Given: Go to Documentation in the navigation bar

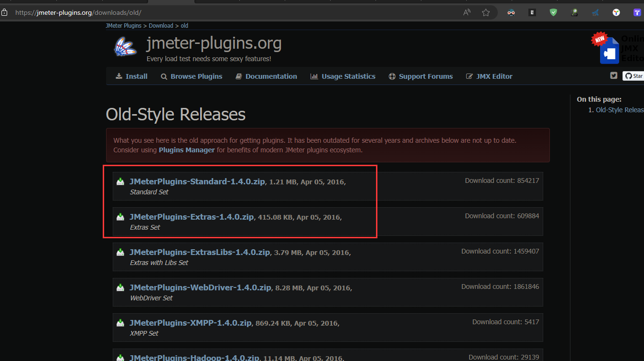Looking at the screenshot, I should point(266,76).
